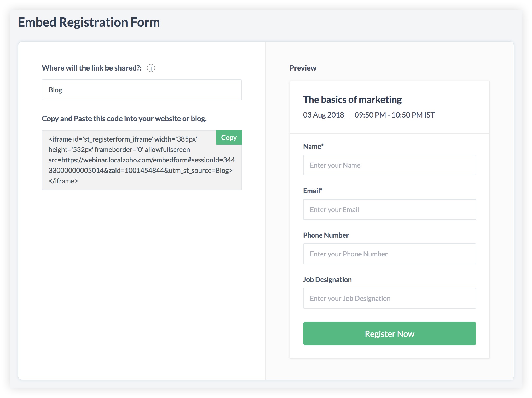Screen dimensions: 532x398
Task: Click the Register Now button
Action: coord(389,333)
